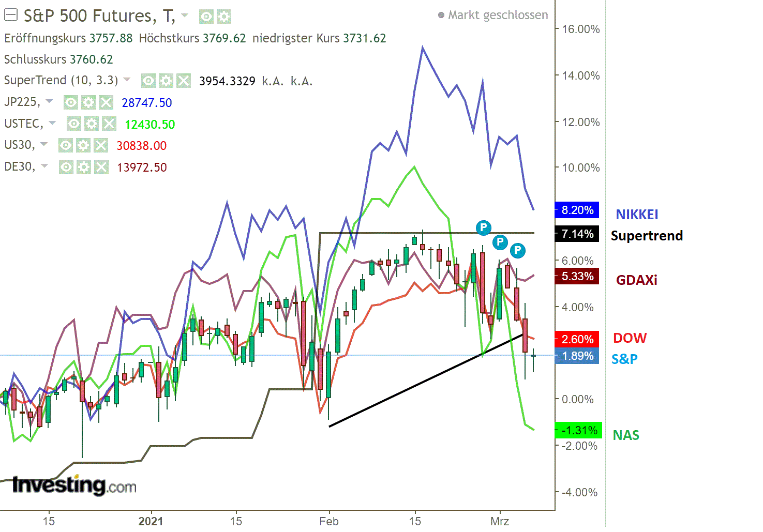
Task: Expand the DE30 dropdown arrow
Action: tap(44, 166)
